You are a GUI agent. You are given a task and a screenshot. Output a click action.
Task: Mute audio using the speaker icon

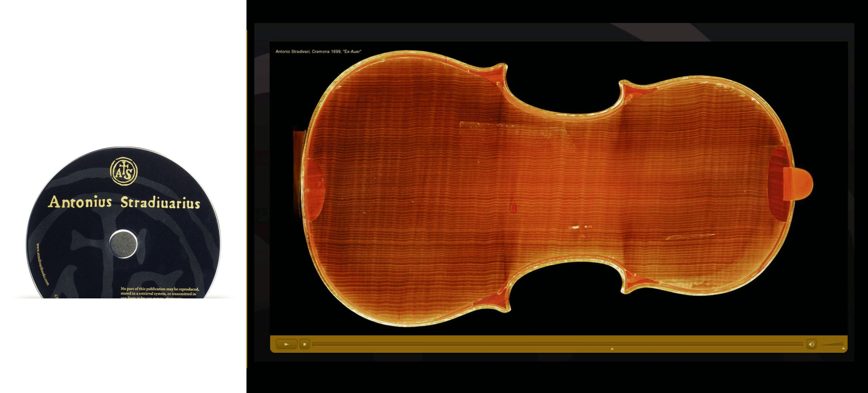pyautogui.click(x=811, y=344)
